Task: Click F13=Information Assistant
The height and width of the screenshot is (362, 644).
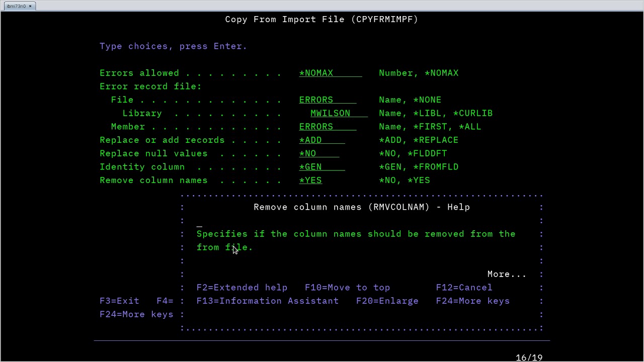Action: 268,301
